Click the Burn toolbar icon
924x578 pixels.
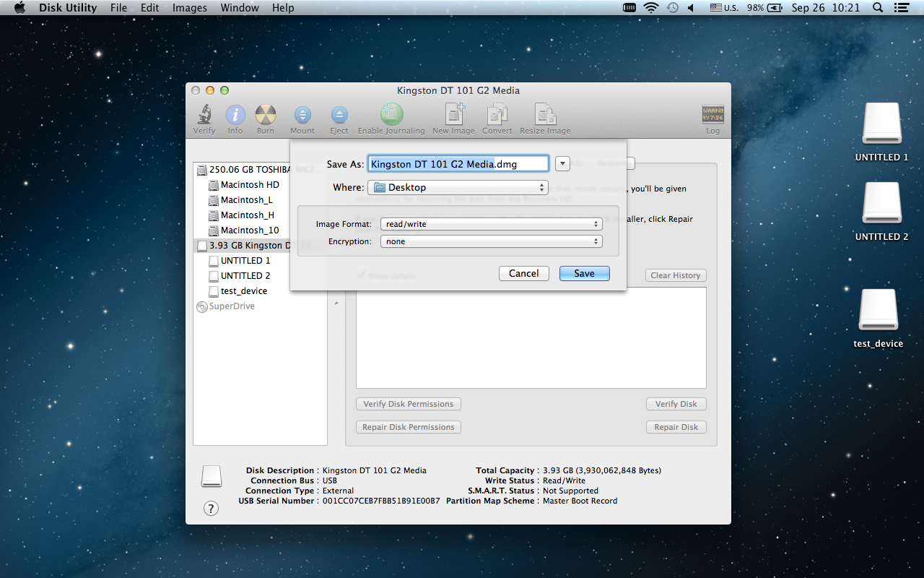(266, 115)
